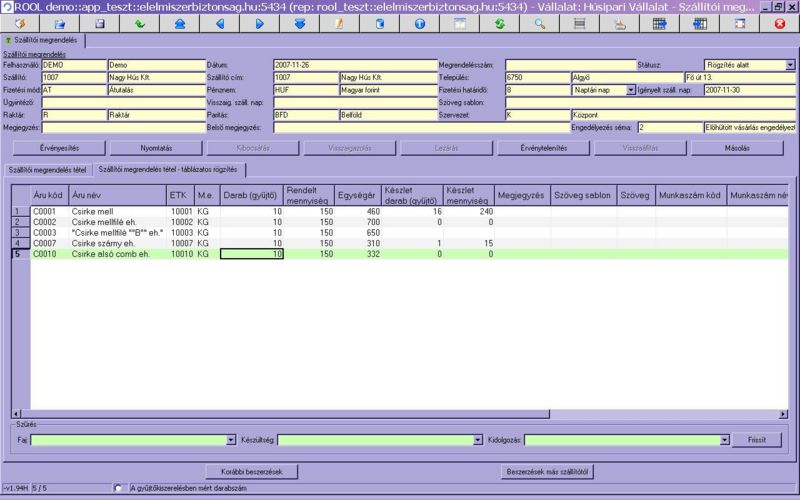Jump to last record with down arrow icon

point(299,22)
